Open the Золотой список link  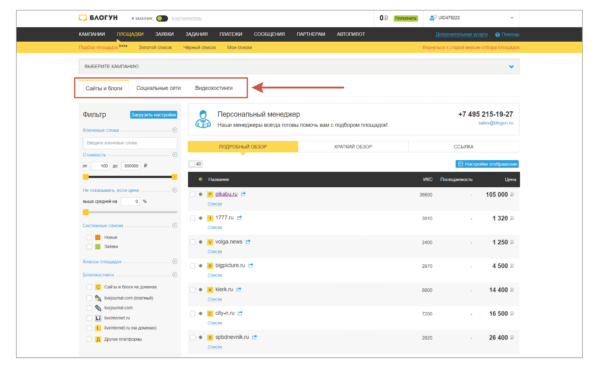coord(155,47)
